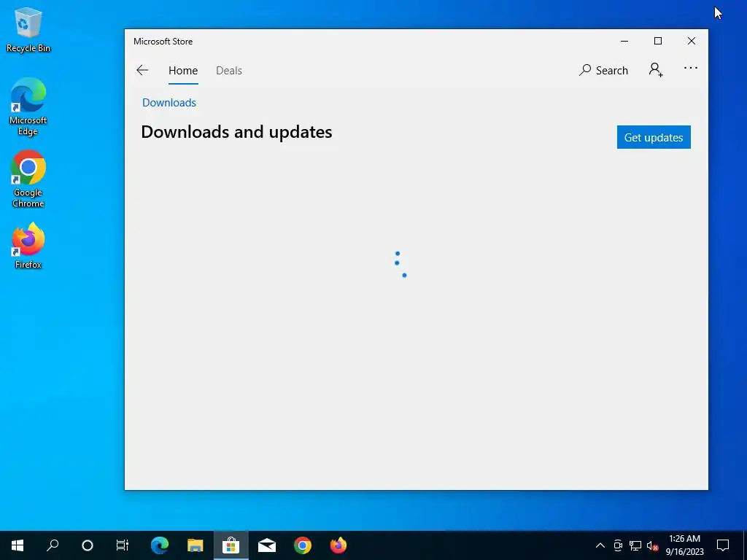The height and width of the screenshot is (560, 747).
Task: Click the Downloads and updates heading
Action: point(236,132)
